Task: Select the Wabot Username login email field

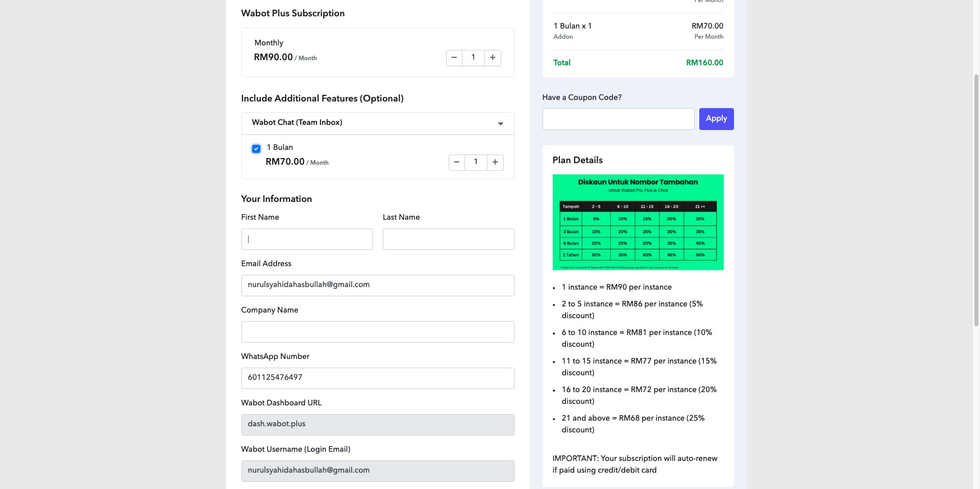Action: (x=378, y=471)
